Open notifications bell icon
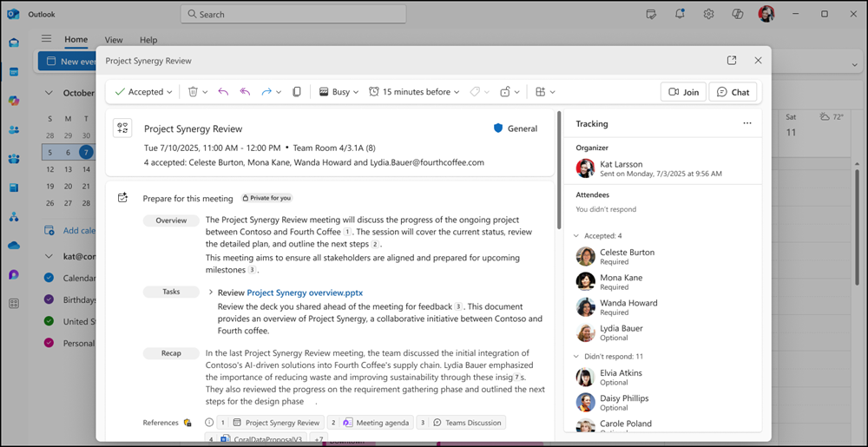 coord(681,14)
